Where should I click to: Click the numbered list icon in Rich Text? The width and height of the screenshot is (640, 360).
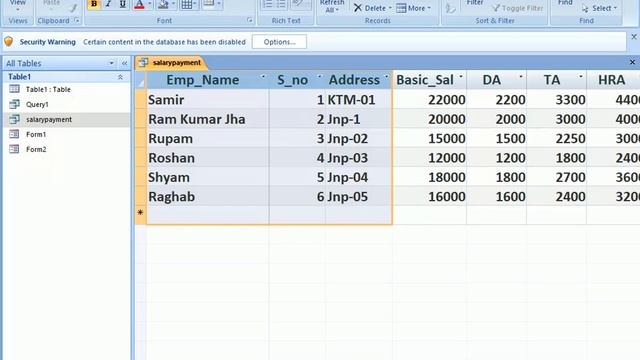268,4
